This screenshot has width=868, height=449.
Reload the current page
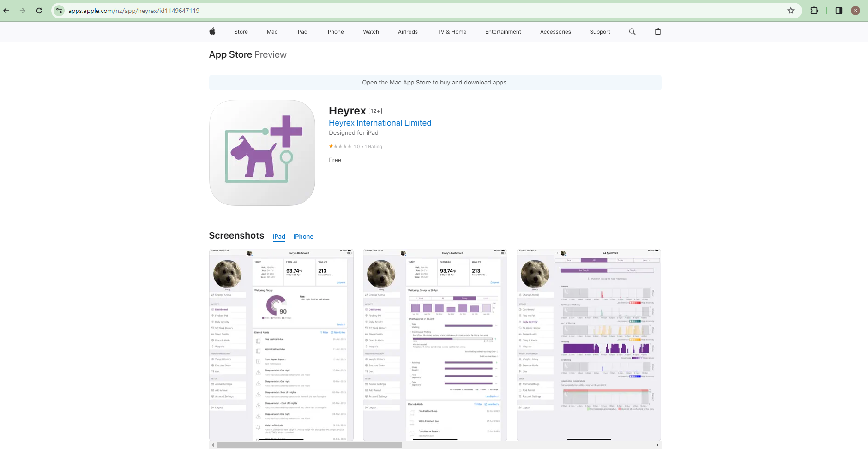(x=39, y=10)
